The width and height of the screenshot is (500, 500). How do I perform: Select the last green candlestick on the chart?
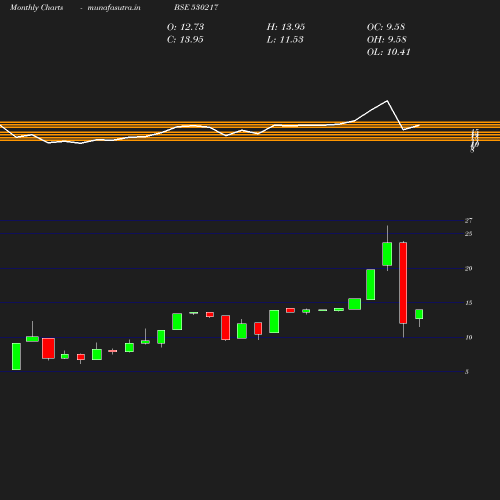point(419,314)
